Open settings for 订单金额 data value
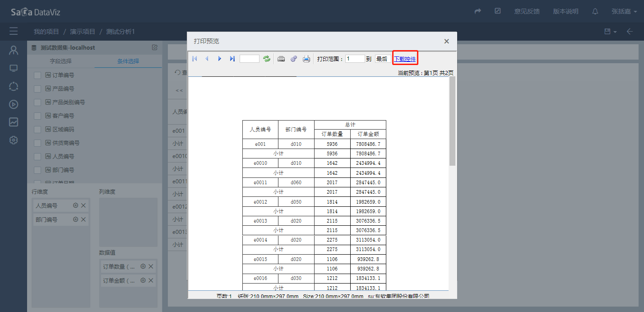The height and width of the screenshot is (312, 644). pos(143,280)
